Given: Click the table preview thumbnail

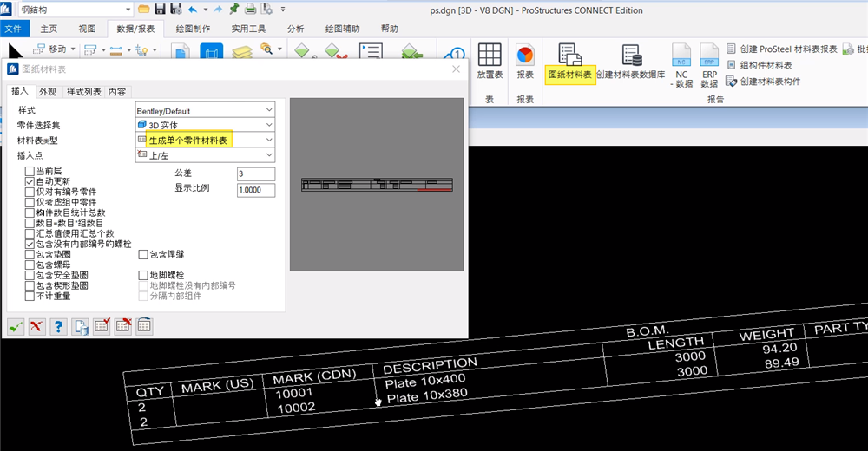Looking at the screenshot, I should tap(377, 185).
